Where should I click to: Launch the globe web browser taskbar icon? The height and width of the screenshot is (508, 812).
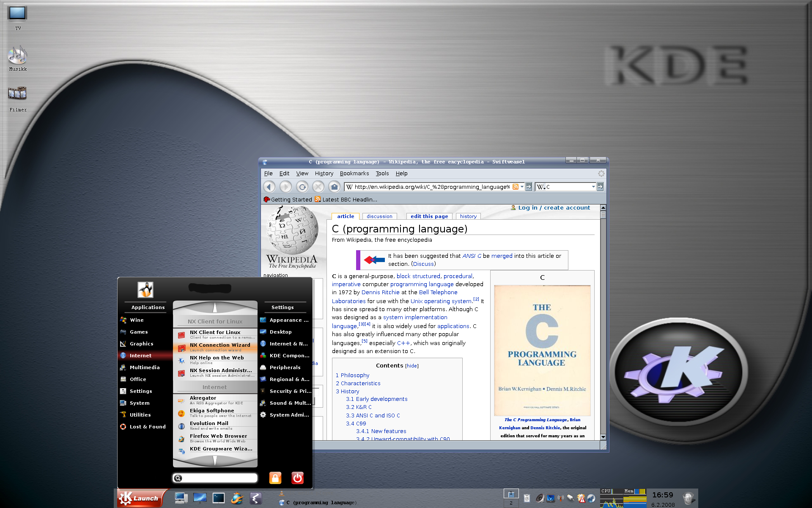coord(237,498)
